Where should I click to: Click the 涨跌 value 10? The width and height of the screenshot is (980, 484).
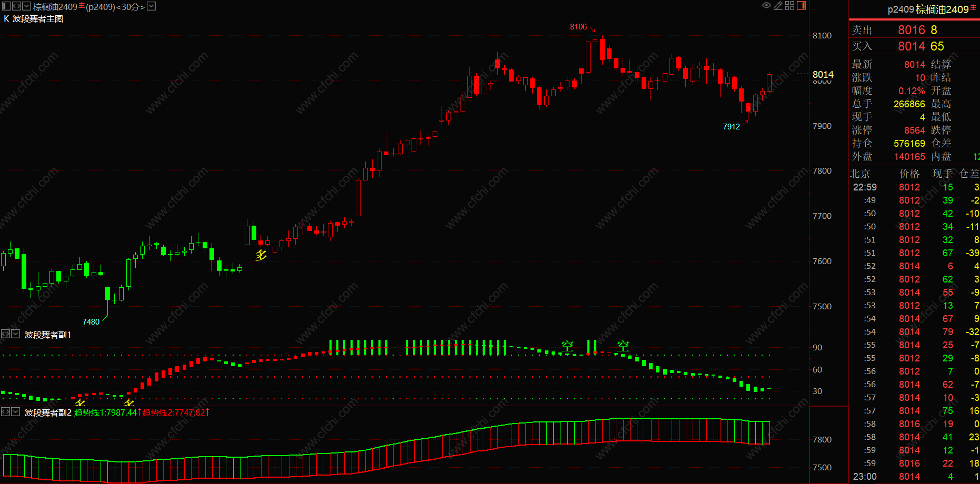click(920, 78)
